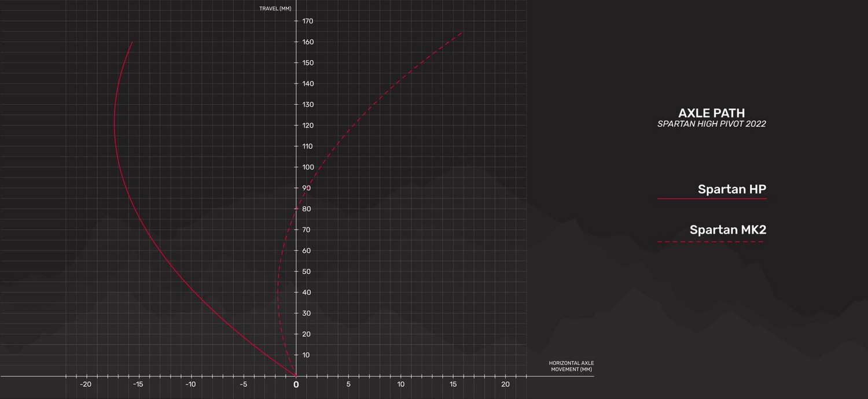Click the HORIZONTAL AXLE MOVEMENT (MM) axis title
This screenshot has width=868, height=399.
point(571,366)
